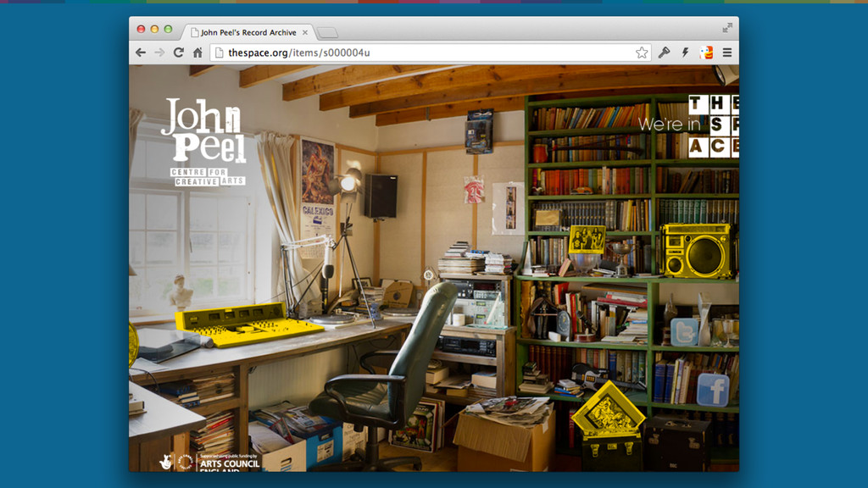Open the browser home page icon

(198, 53)
